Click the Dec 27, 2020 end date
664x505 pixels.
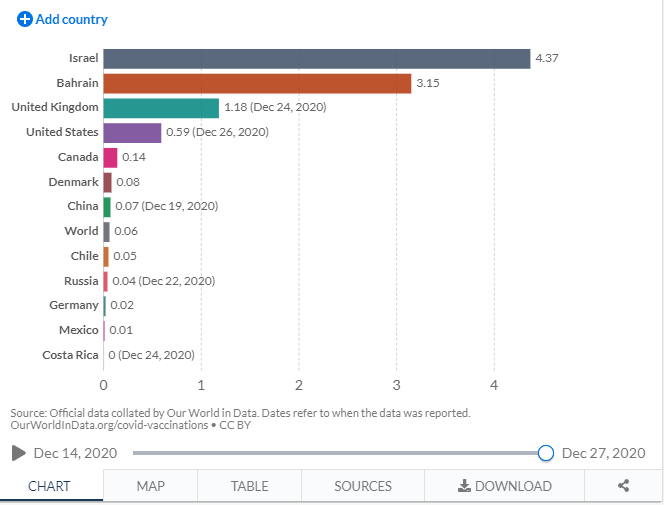(603, 453)
